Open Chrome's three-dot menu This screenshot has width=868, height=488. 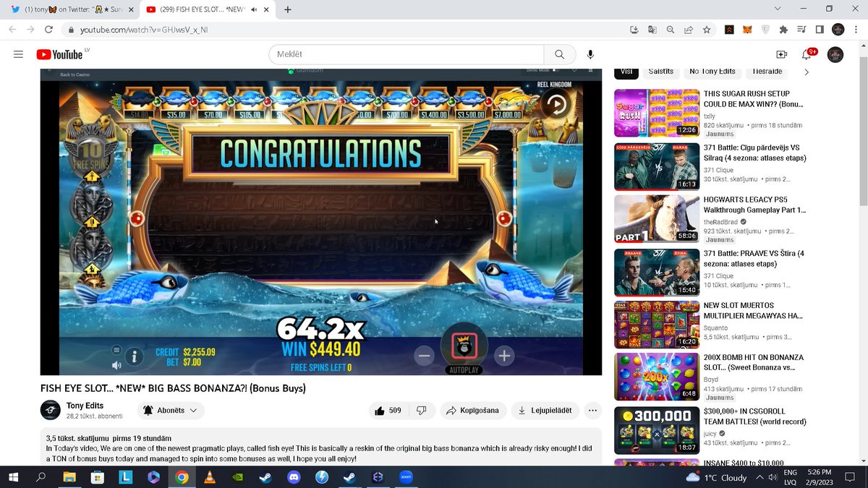pos(856,30)
